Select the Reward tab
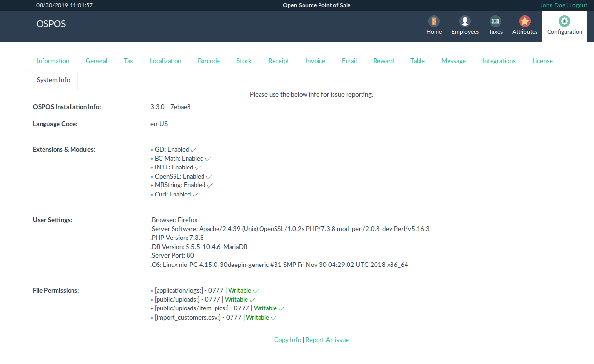The height and width of the screenshot is (364, 594). pyautogui.click(x=383, y=61)
